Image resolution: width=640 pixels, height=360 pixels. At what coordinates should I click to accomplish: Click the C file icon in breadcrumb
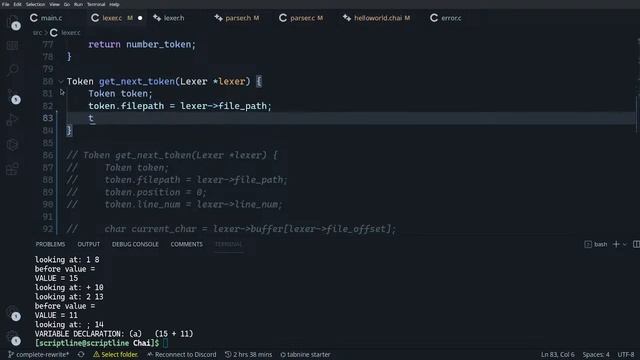coord(53,33)
